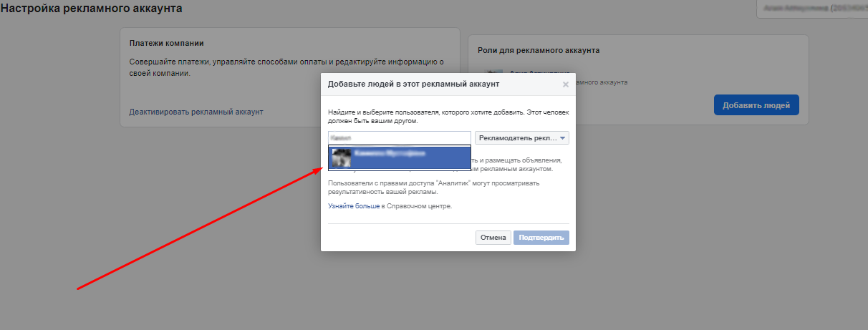Close the add people dialog
868x330 pixels.
565,84
